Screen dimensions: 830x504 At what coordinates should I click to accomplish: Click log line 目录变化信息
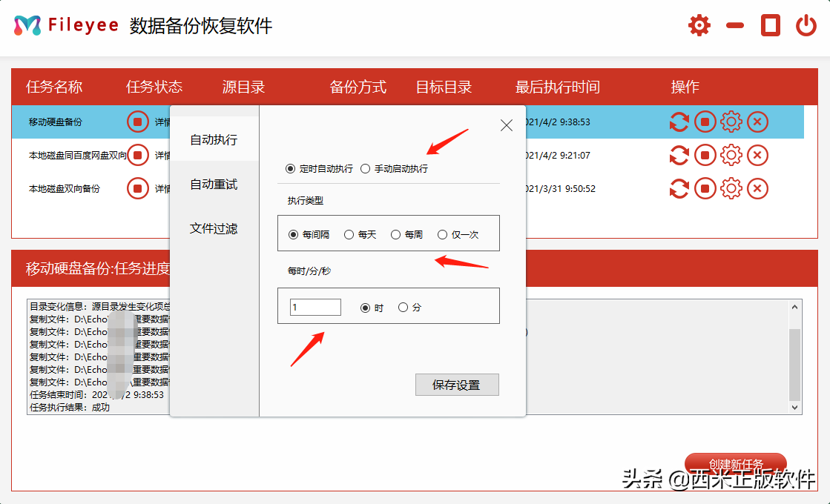click(x=99, y=307)
